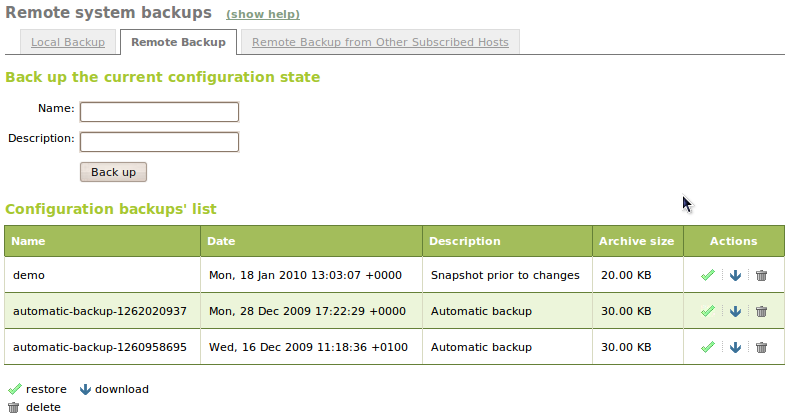This screenshot has width=797, height=420.
Task: Delete automatic-backup-1260958695 entry
Action: coord(761,347)
